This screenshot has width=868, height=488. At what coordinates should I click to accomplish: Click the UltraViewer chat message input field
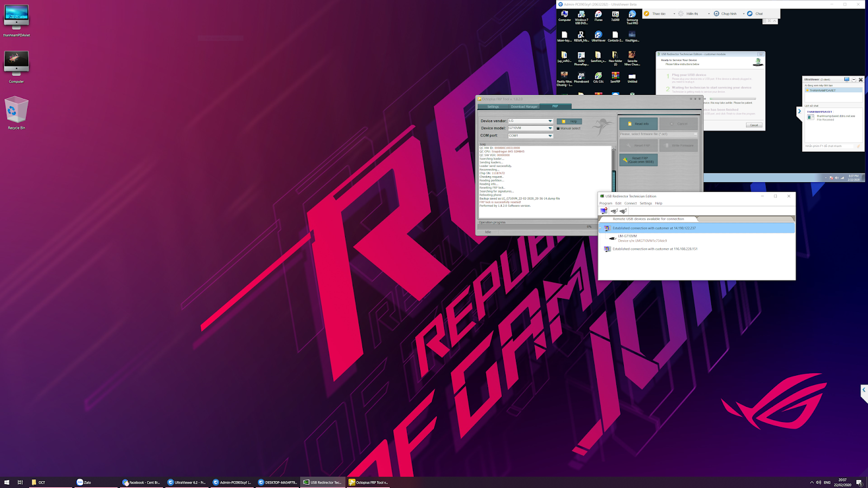(829, 146)
